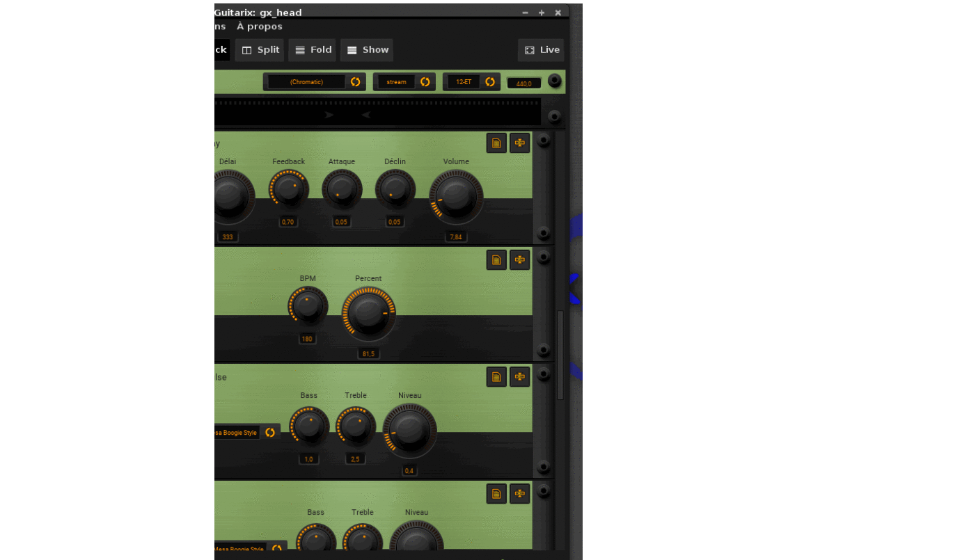Toggle the Split rack view
969x560 pixels.
click(x=260, y=50)
